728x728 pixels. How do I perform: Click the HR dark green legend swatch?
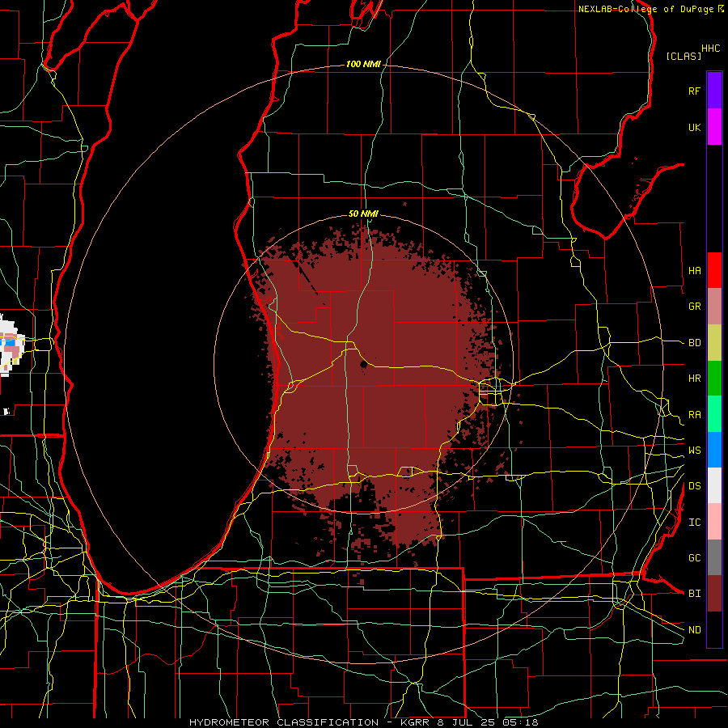(714, 379)
